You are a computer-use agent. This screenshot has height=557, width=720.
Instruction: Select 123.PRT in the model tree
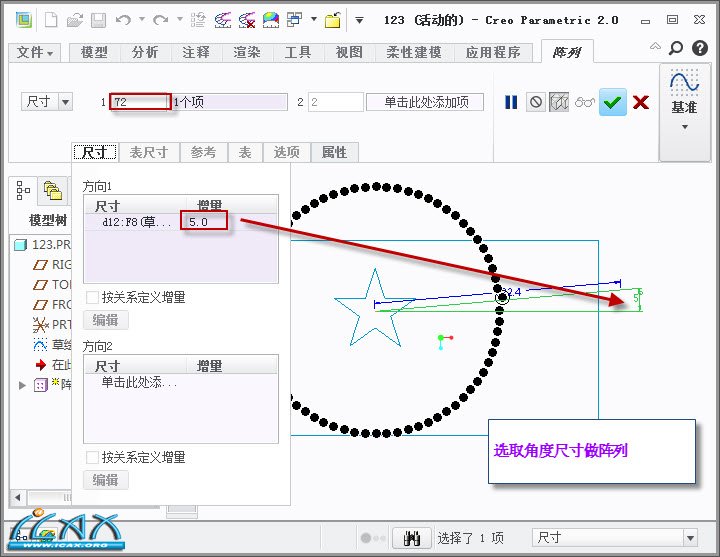pyautogui.click(x=43, y=244)
